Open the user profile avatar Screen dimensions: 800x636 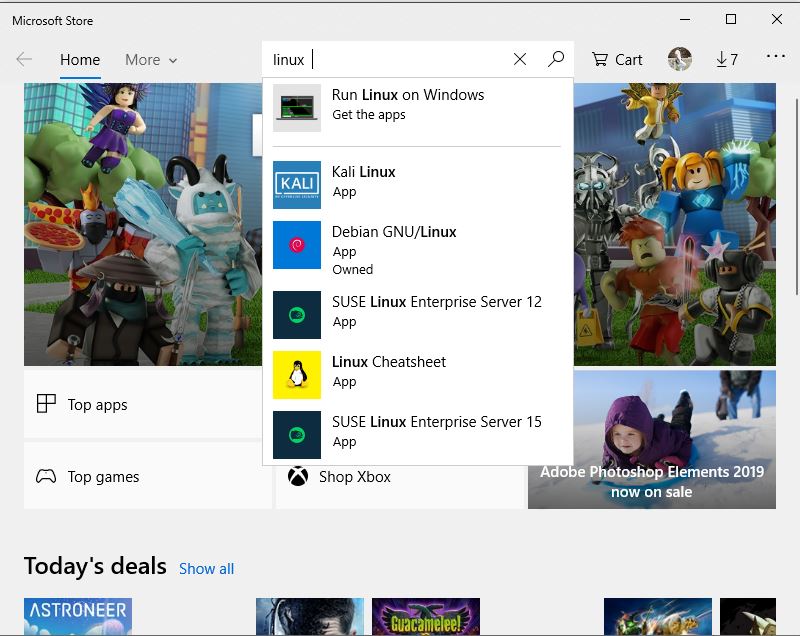point(680,59)
